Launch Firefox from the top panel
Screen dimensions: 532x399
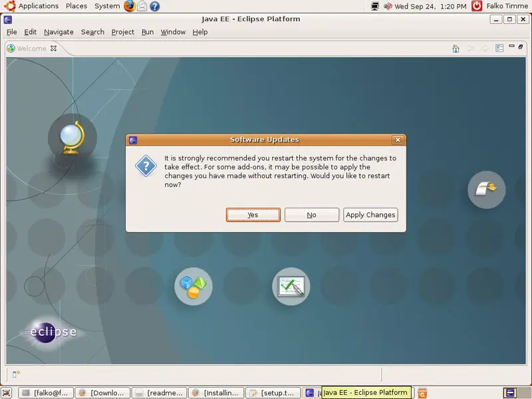pos(129,6)
